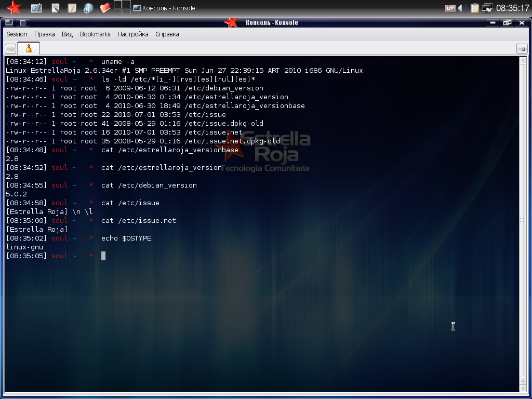
Task: Click the output 'linux-gnu'
Action: pos(24,247)
